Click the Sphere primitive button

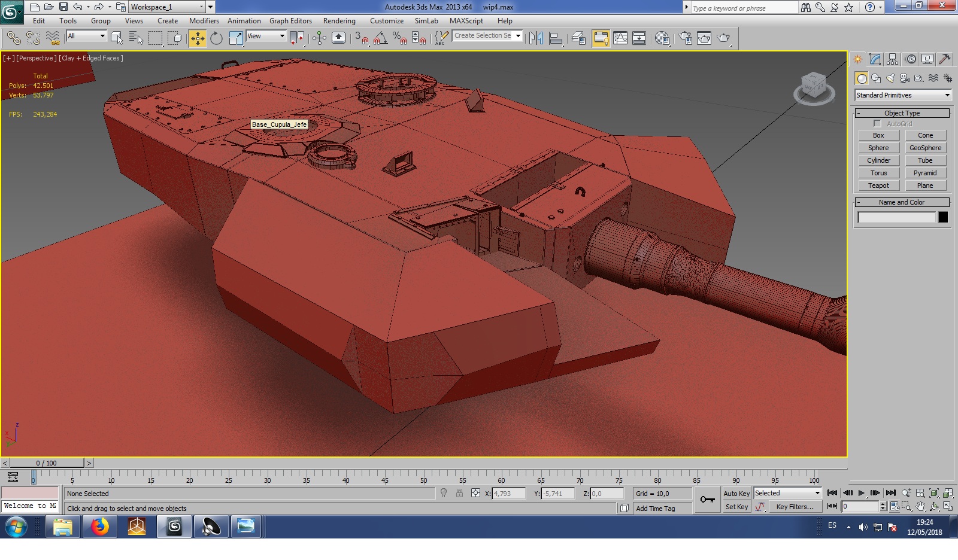(878, 148)
